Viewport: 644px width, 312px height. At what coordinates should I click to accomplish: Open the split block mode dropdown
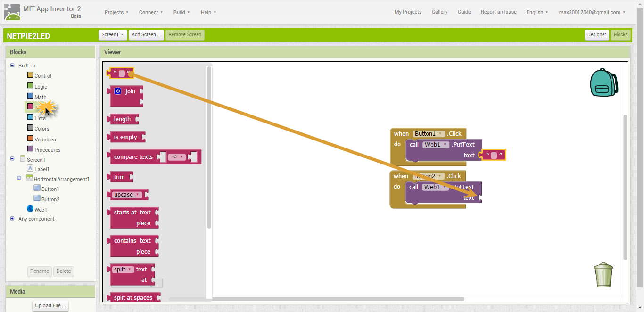(x=124, y=270)
